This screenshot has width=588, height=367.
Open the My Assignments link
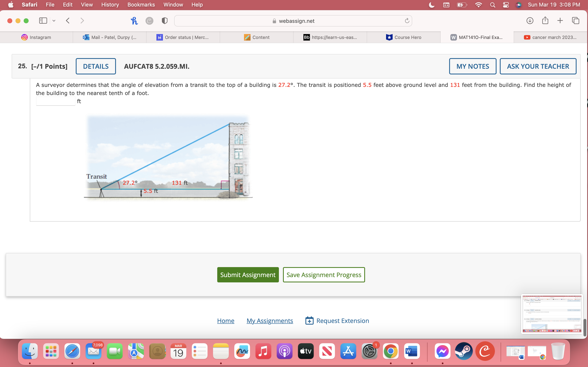click(270, 320)
